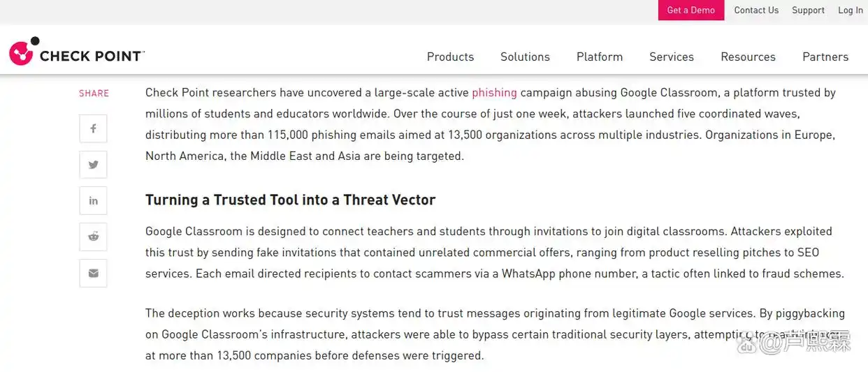
Task: Expand the Solutions navigation menu
Action: 525,57
